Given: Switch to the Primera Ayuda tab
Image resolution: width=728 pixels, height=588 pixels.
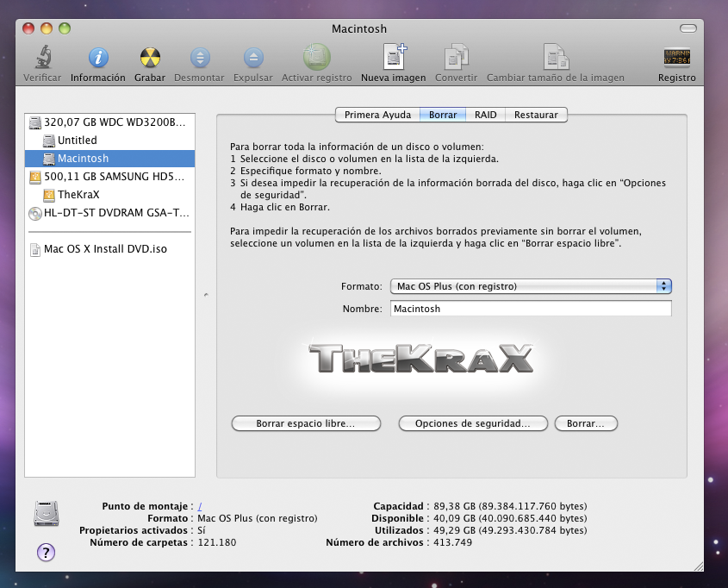Looking at the screenshot, I should point(377,115).
